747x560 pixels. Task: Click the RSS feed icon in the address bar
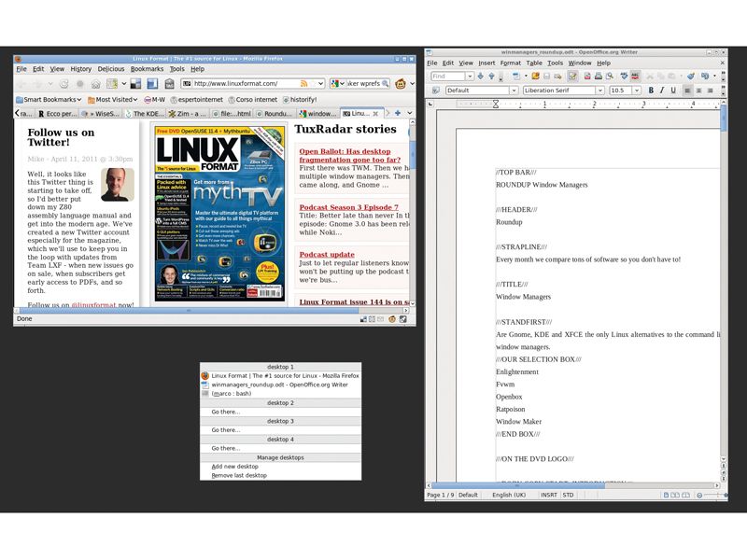pyautogui.click(x=303, y=82)
